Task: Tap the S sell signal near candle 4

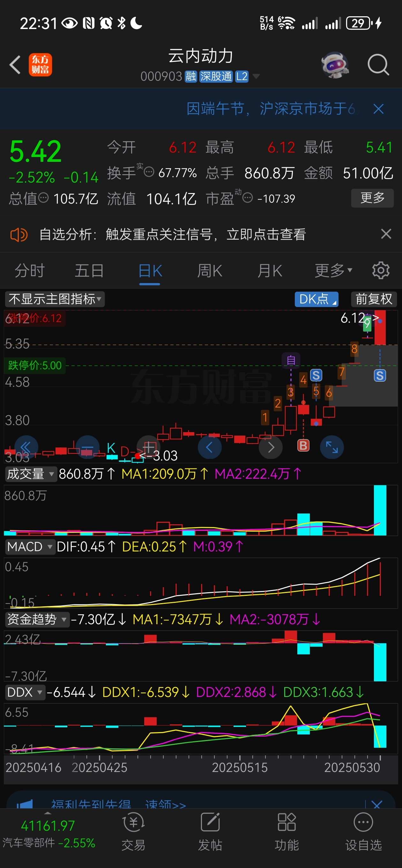Action: tap(316, 375)
